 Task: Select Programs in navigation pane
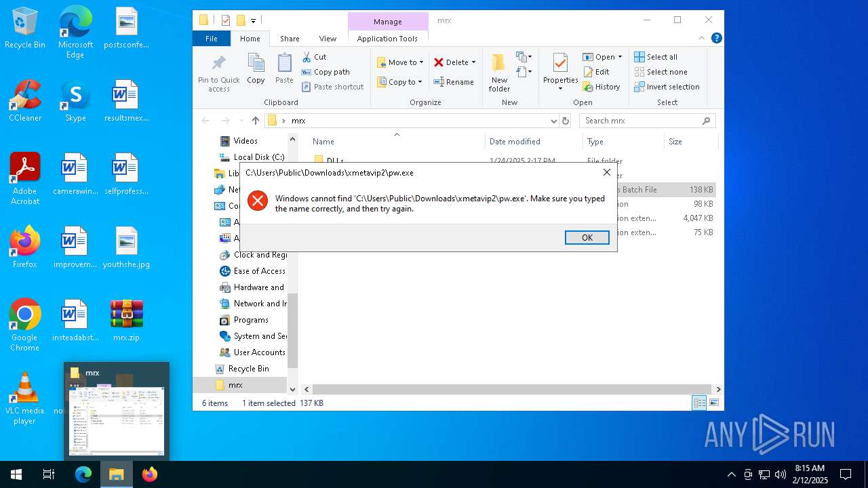pyautogui.click(x=244, y=320)
